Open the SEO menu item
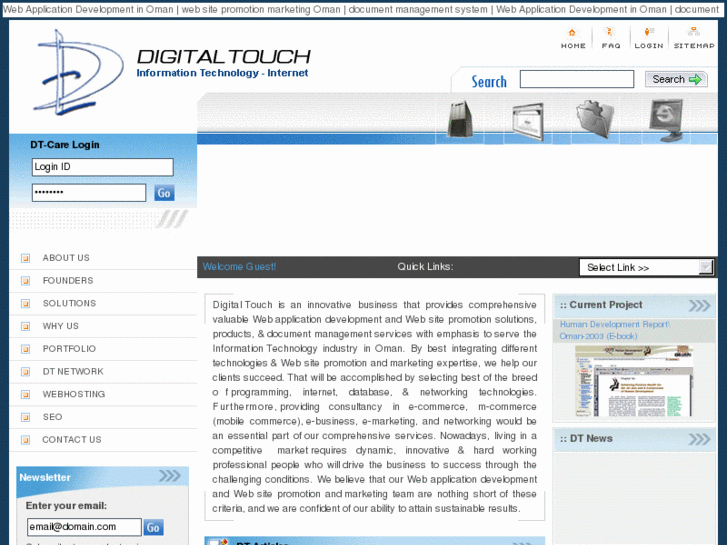The image size is (727, 545). coord(52,417)
